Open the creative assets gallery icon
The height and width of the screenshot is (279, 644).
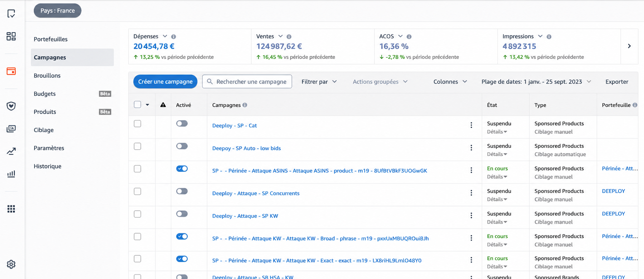(x=11, y=129)
